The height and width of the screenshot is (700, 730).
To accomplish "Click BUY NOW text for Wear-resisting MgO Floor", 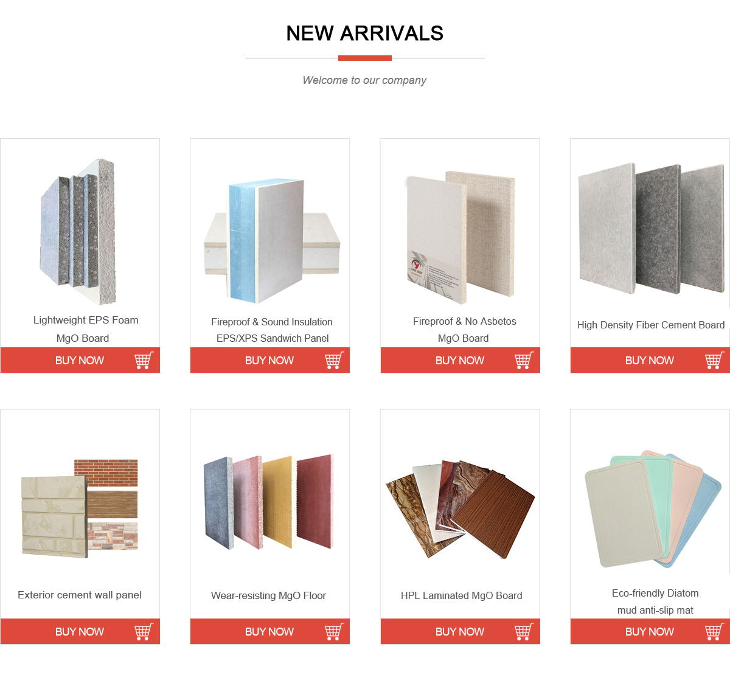I will click(269, 632).
